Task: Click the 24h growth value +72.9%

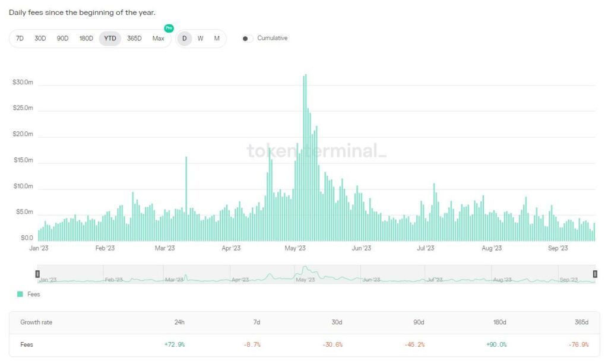Action: (175, 344)
